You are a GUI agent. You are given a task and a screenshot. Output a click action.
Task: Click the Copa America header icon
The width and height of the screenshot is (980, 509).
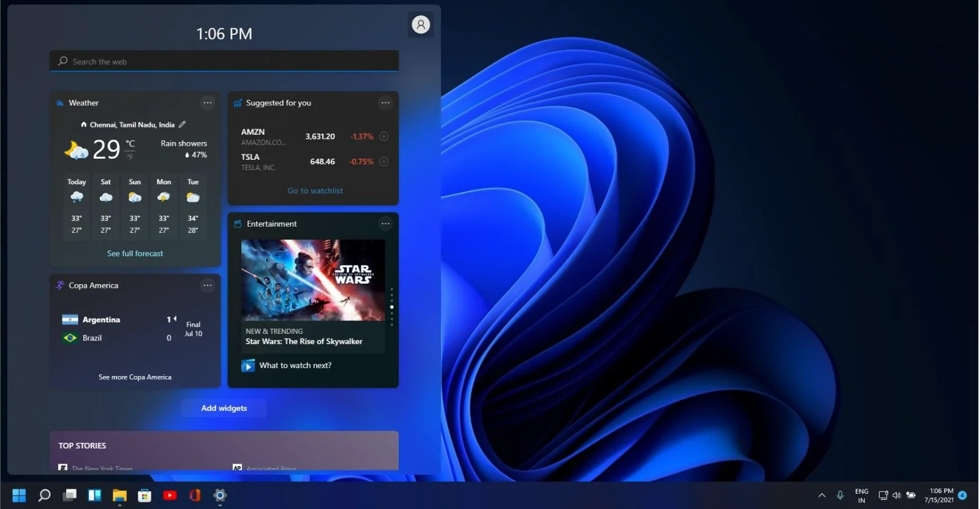pos(60,285)
